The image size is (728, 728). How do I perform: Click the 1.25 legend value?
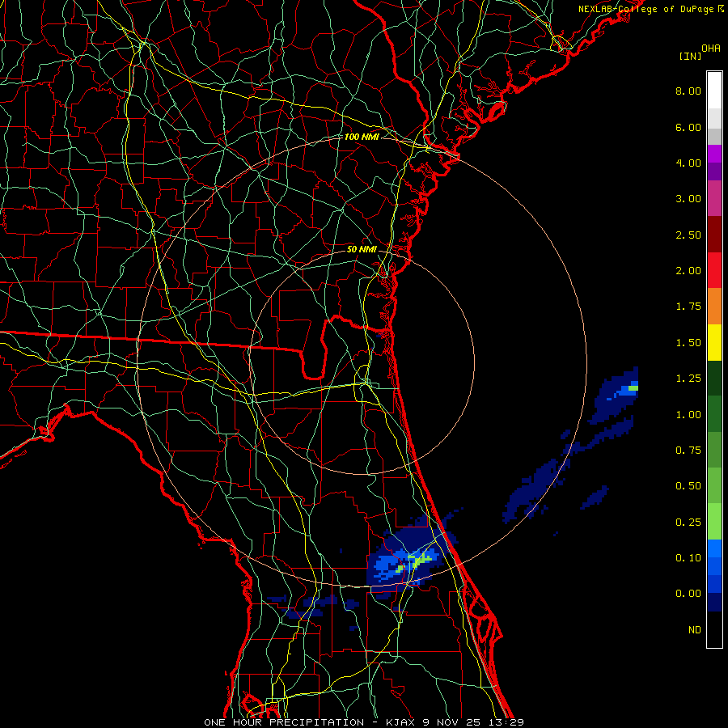coord(688,379)
